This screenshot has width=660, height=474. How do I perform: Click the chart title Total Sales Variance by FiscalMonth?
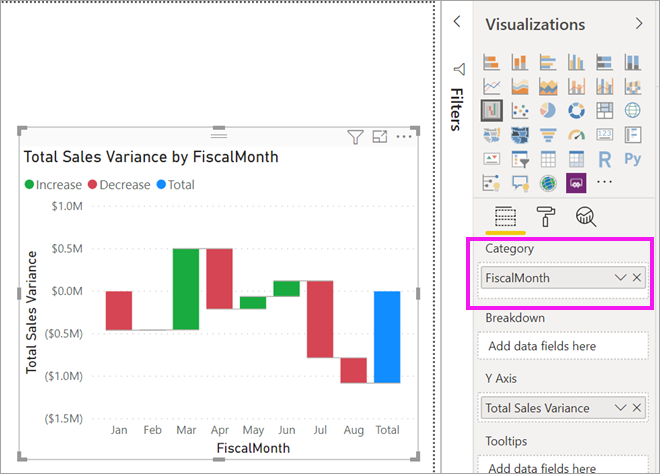151,157
